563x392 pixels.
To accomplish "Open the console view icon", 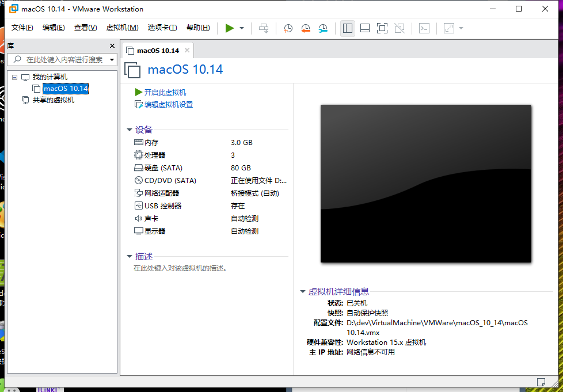I will (424, 28).
